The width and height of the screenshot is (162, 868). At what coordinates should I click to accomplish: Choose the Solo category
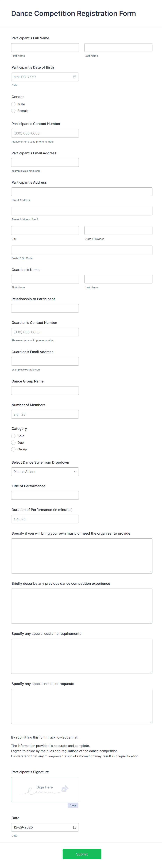tap(13, 436)
